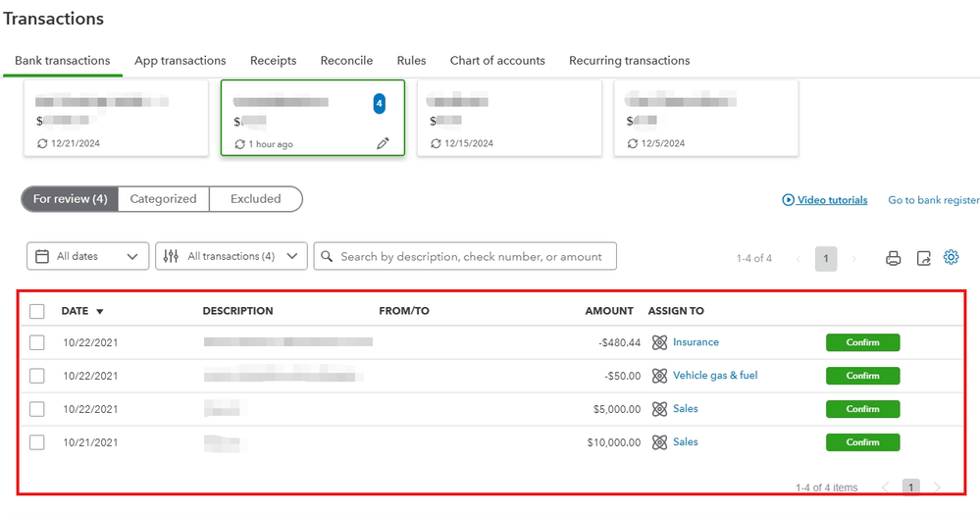
Task: Open the Chart of accounts tab
Action: pyautogui.click(x=497, y=61)
